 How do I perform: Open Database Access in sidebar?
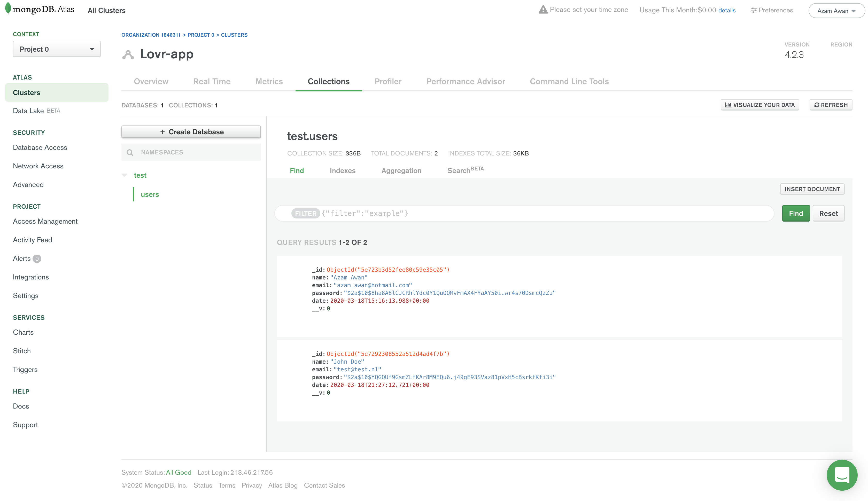[x=40, y=147]
